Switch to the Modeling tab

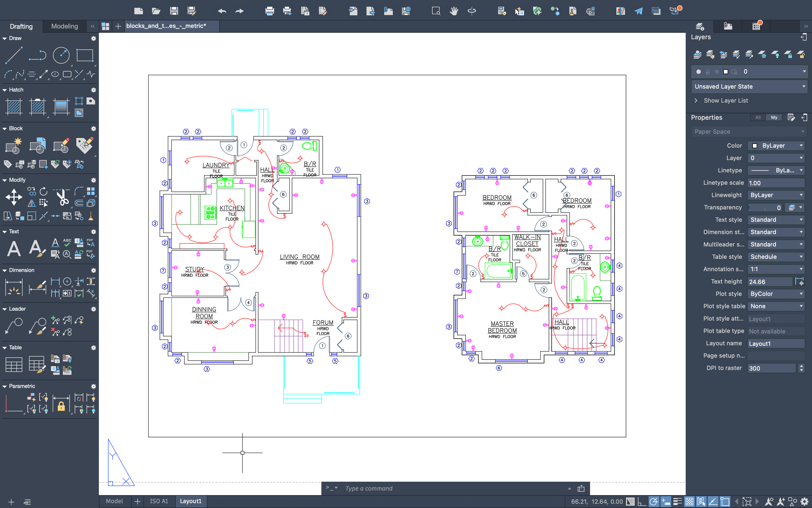coord(64,26)
